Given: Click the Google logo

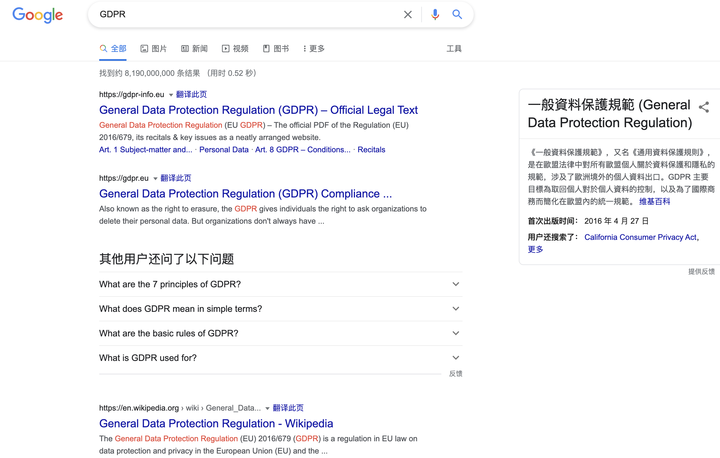Looking at the screenshot, I should coord(38,15).
